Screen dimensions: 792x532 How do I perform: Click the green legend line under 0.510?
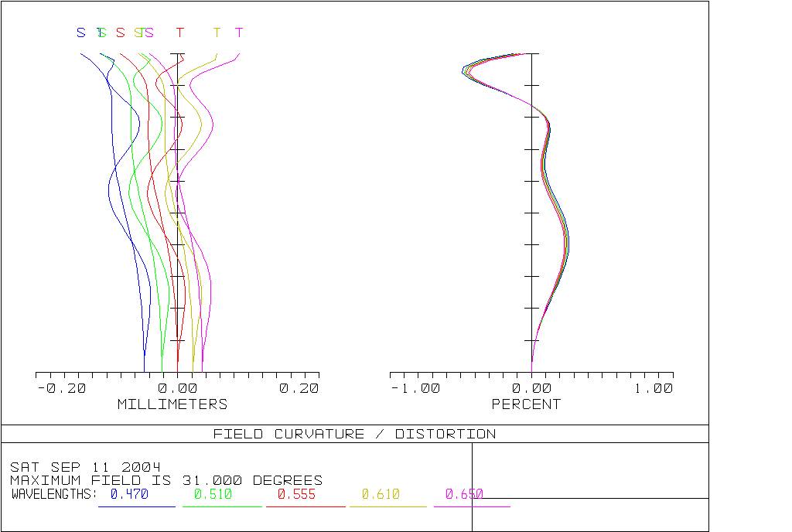tap(222, 506)
